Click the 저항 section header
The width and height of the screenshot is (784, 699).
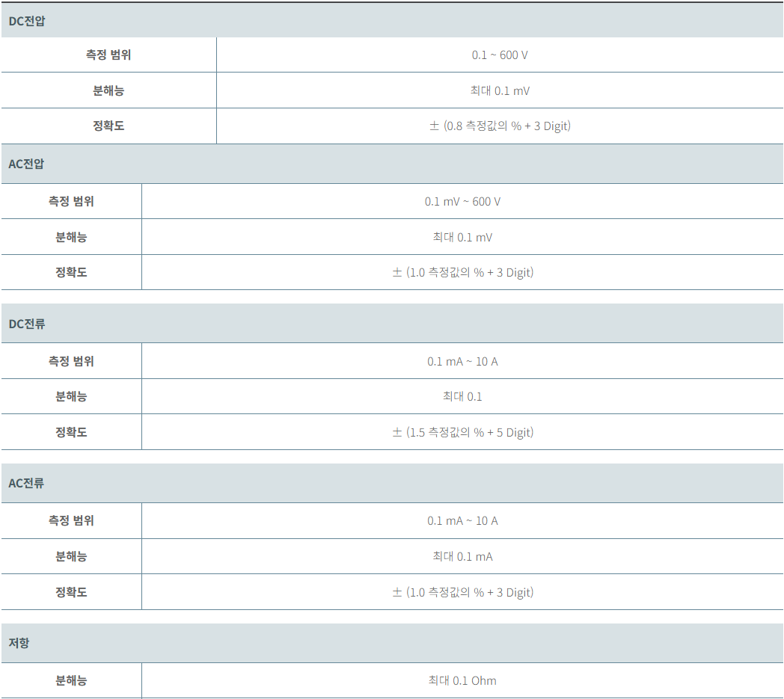[392, 643]
